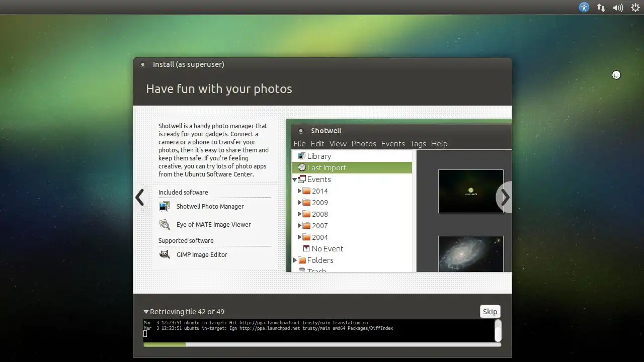Click the accessibility icon in top panel
Viewport: 644px width, 362px height.
tap(584, 8)
